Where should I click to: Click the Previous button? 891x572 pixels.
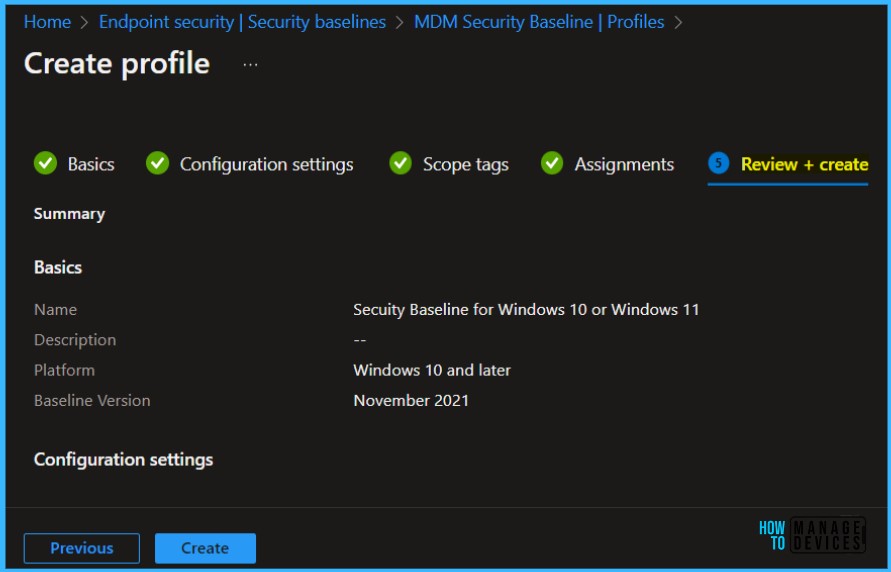82,548
